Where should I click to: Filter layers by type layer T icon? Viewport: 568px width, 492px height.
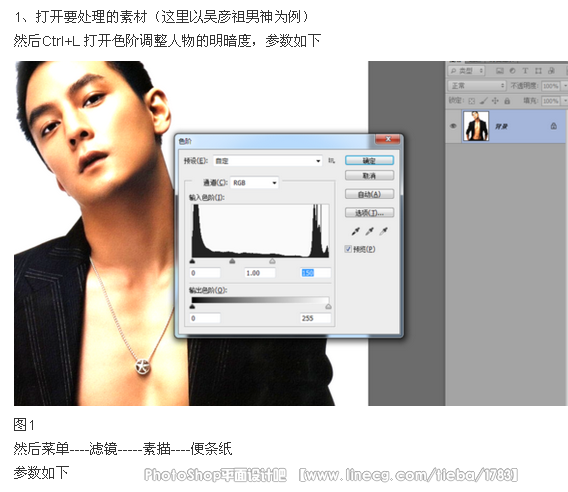[x=525, y=71]
